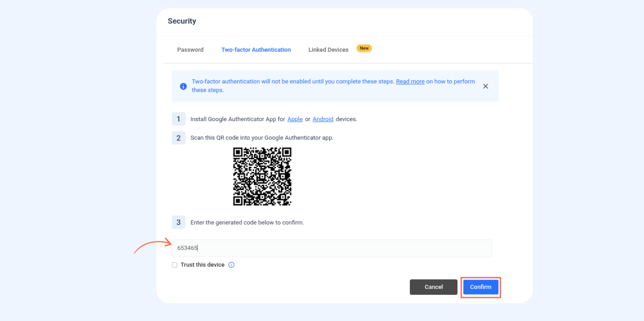Click the Confirm button
The width and height of the screenshot is (644, 321).
481,287
